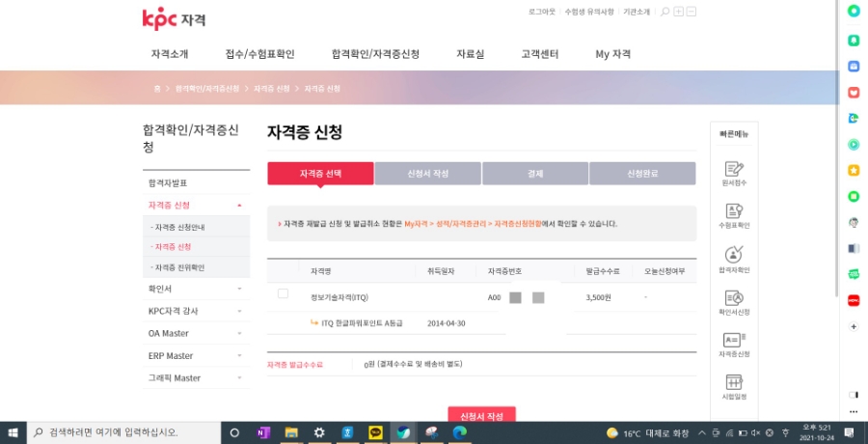This screenshot has height=444, width=868.
Task: Click the '3,500원' fee cell
Action: [x=598, y=297]
